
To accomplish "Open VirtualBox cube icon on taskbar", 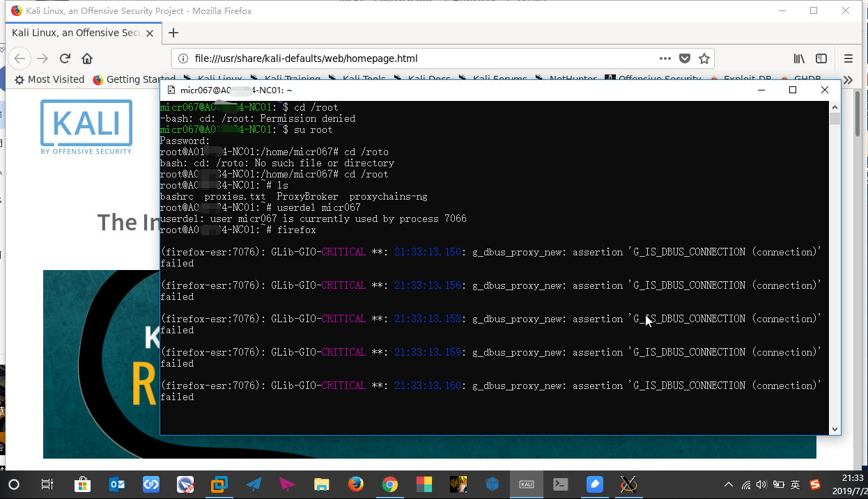I will 493,484.
